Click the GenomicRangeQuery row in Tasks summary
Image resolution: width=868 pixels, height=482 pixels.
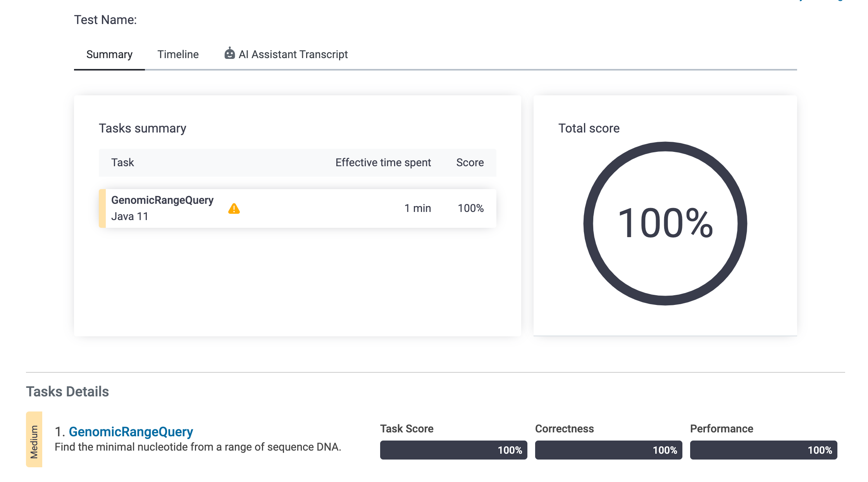[297, 208]
